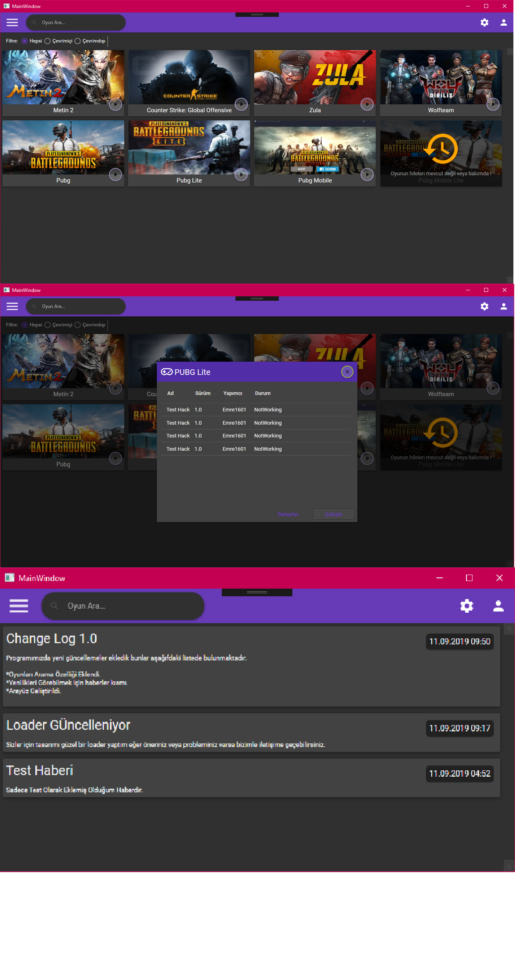
Task: Open hamburger menu in the dialog-free game window
Action: tap(12, 22)
